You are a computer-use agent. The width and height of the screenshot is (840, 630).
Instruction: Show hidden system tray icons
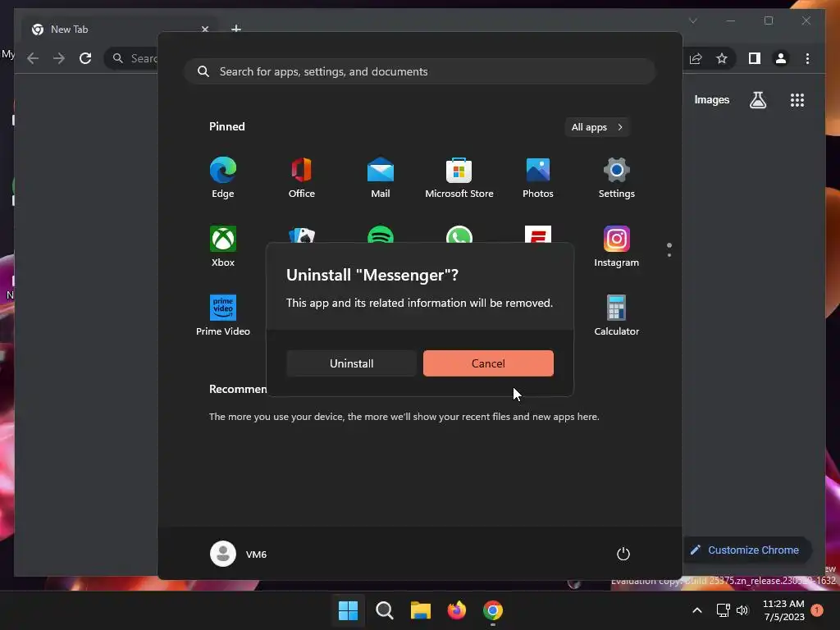click(x=697, y=610)
